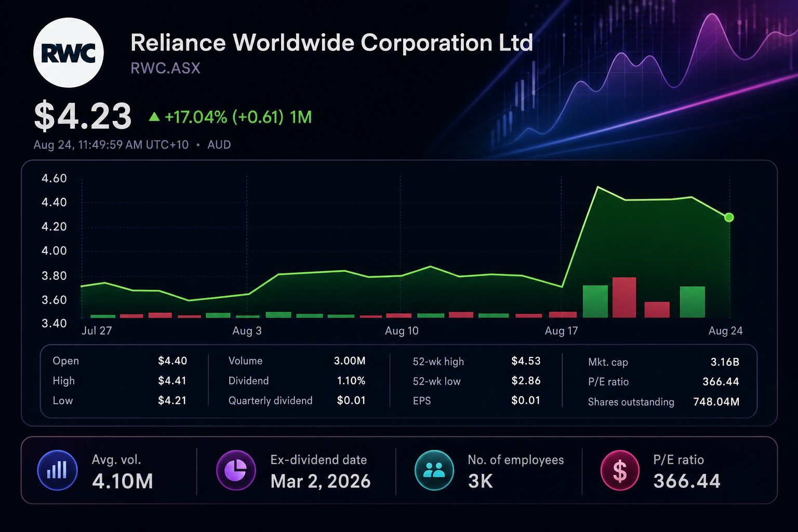
Task: Click the Low value $4.21
Action: 172,401
